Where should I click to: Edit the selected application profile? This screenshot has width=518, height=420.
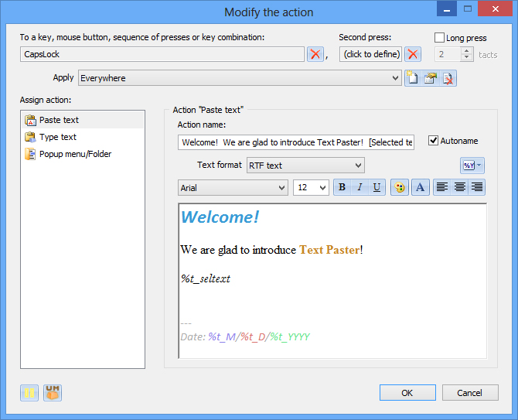pos(431,78)
